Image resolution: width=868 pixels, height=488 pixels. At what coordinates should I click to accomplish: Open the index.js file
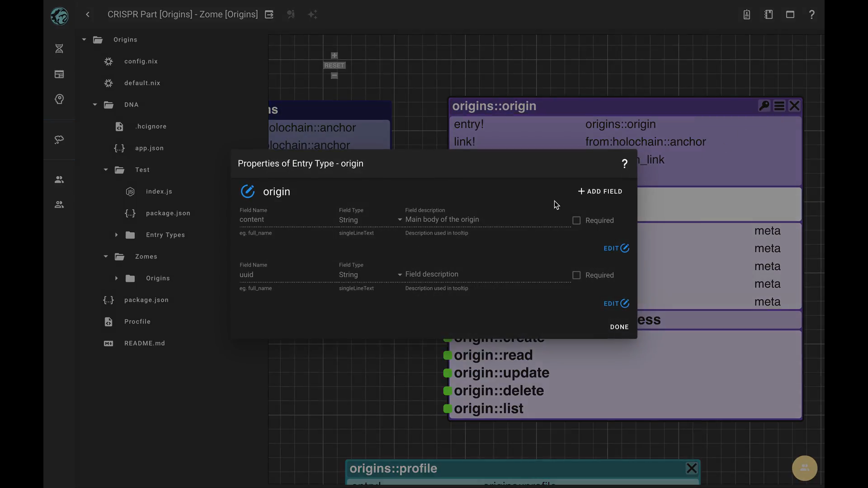pyautogui.click(x=159, y=192)
